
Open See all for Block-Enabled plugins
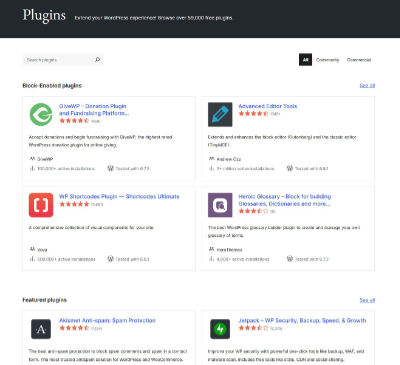pos(367,86)
